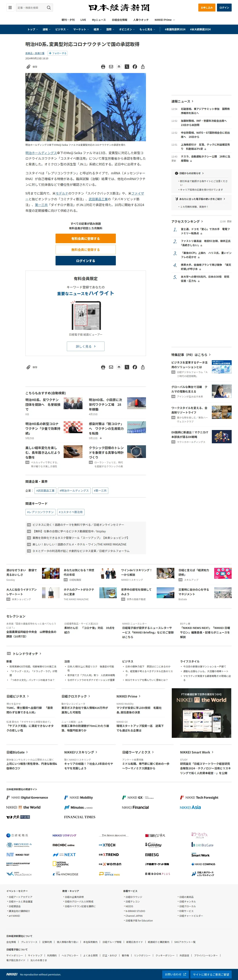Click orange お申し込み button
238x980 pixels.
click(x=207, y=8)
